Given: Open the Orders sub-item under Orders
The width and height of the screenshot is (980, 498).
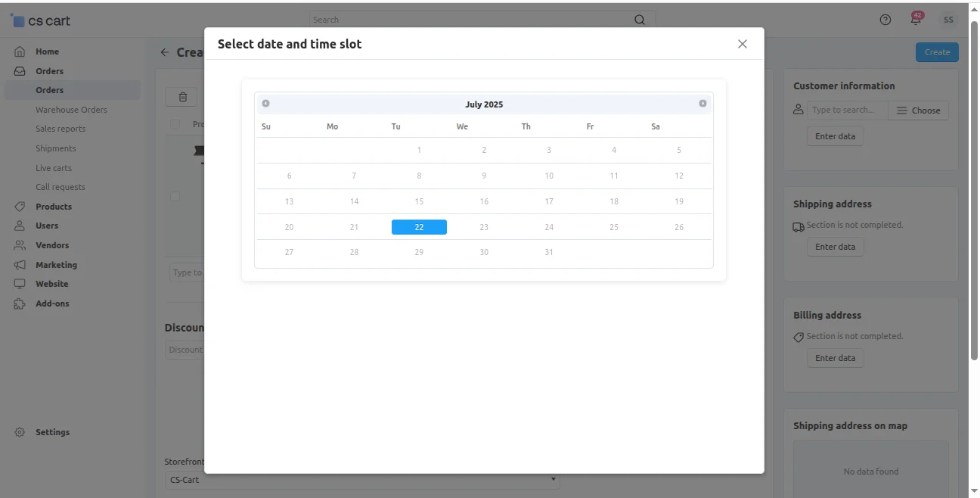Looking at the screenshot, I should pyautogui.click(x=73, y=90).
